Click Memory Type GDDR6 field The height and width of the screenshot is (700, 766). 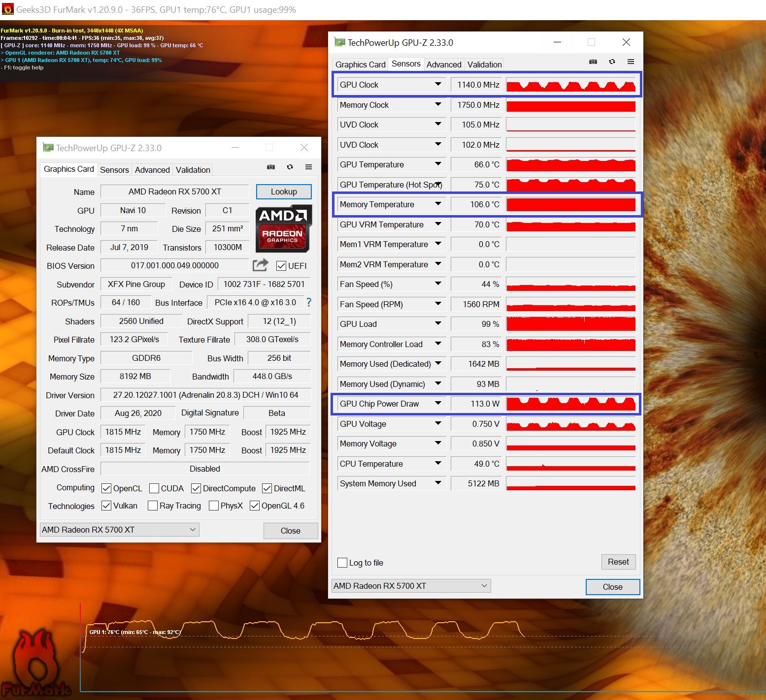pos(146,358)
